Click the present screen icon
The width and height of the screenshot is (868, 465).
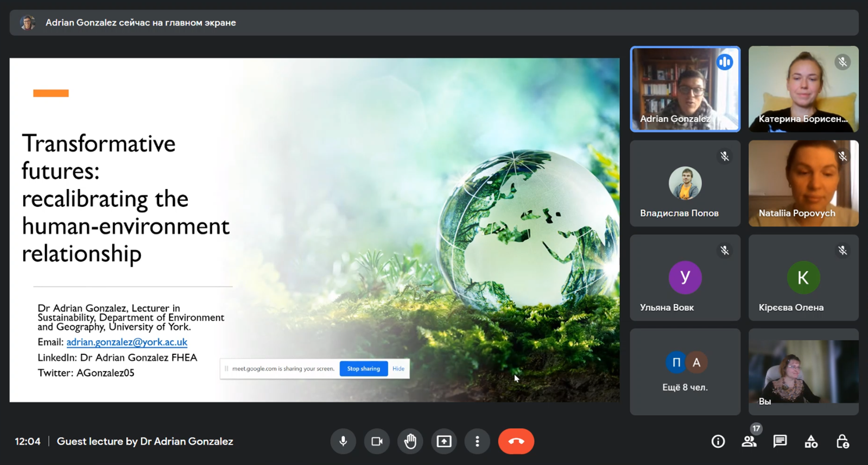click(444, 441)
